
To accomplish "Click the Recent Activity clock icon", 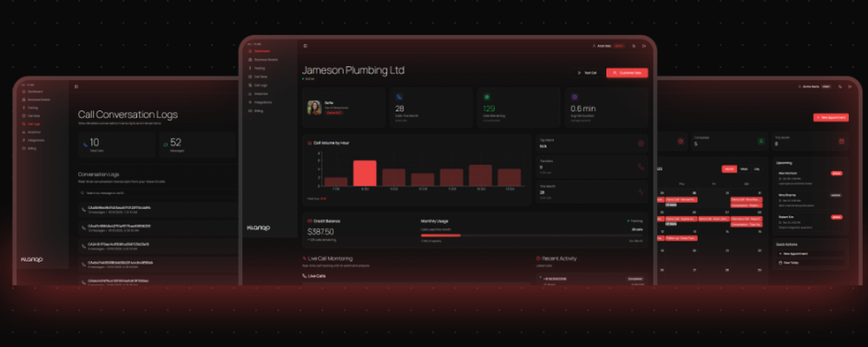I will pos(538,259).
